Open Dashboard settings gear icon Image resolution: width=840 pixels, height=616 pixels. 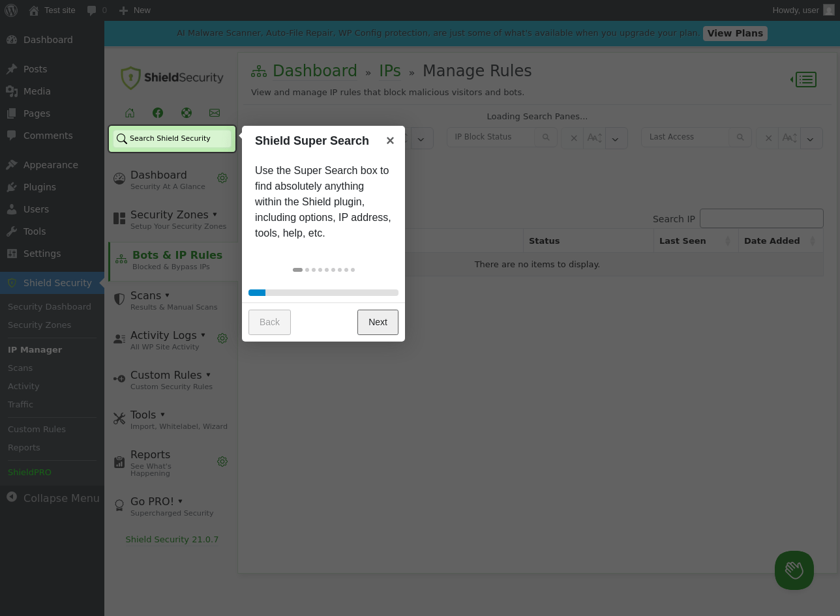(x=222, y=178)
